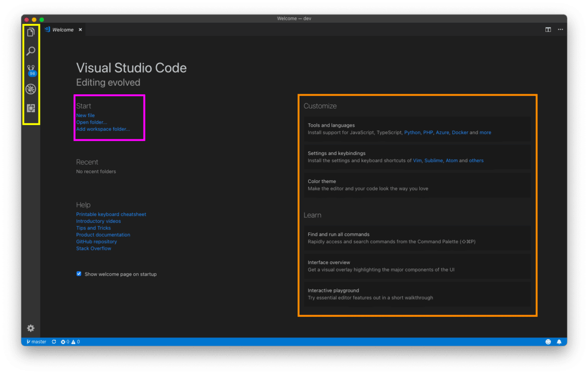
Task: Open the Search sidebar icon
Action: [30, 51]
